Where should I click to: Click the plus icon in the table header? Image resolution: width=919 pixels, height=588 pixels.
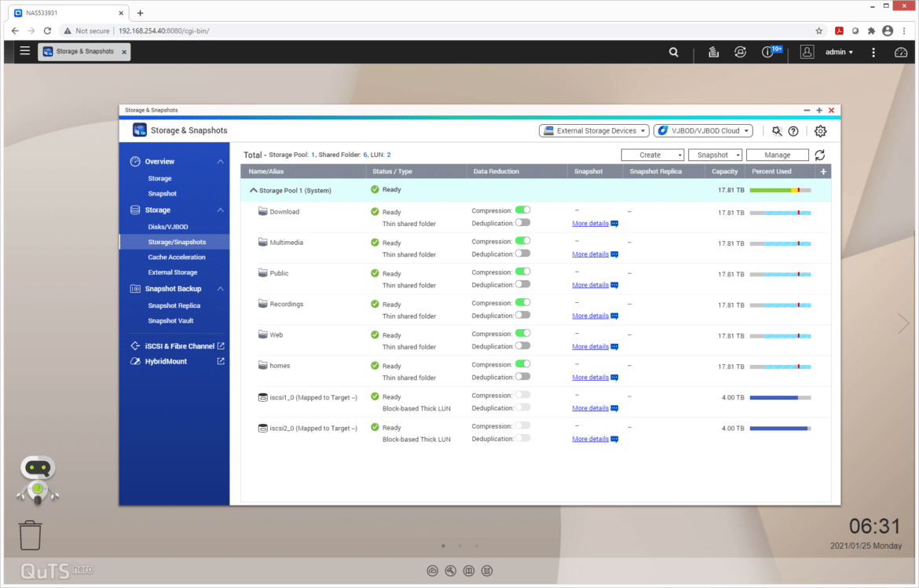tap(823, 172)
